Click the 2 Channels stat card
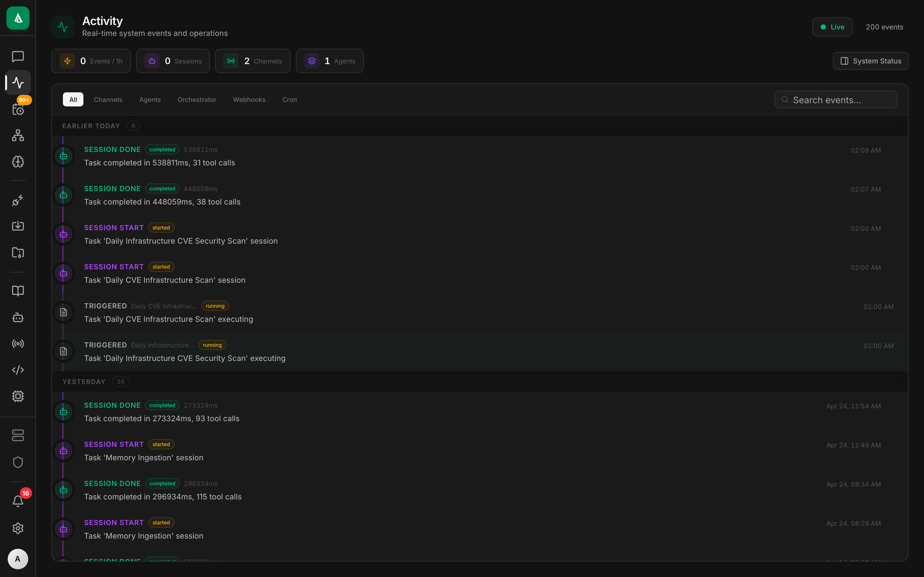The image size is (924, 577). (253, 61)
